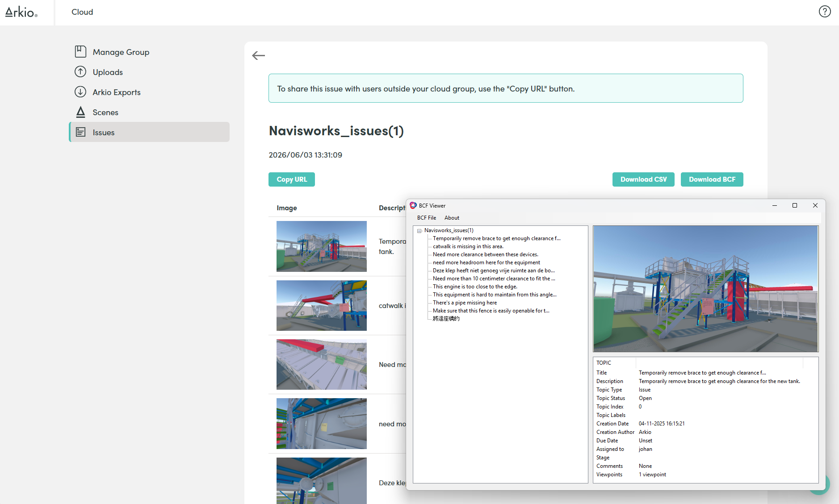Select 'Temporarily remove brace' tree topic
This screenshot has width=839, height=504.
(x=496, y=238)
